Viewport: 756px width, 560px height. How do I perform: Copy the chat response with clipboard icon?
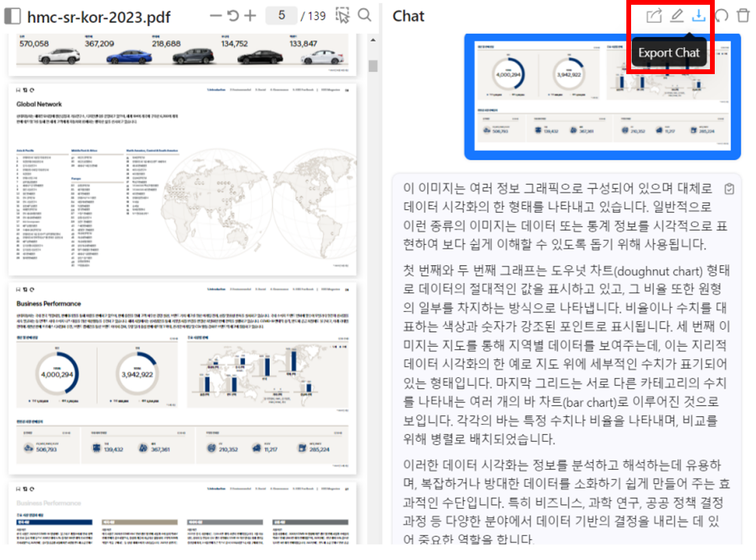pos(729,189)
